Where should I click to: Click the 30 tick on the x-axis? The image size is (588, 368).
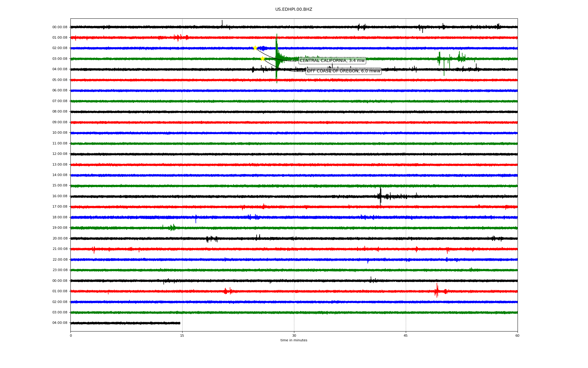pos(294,335)
